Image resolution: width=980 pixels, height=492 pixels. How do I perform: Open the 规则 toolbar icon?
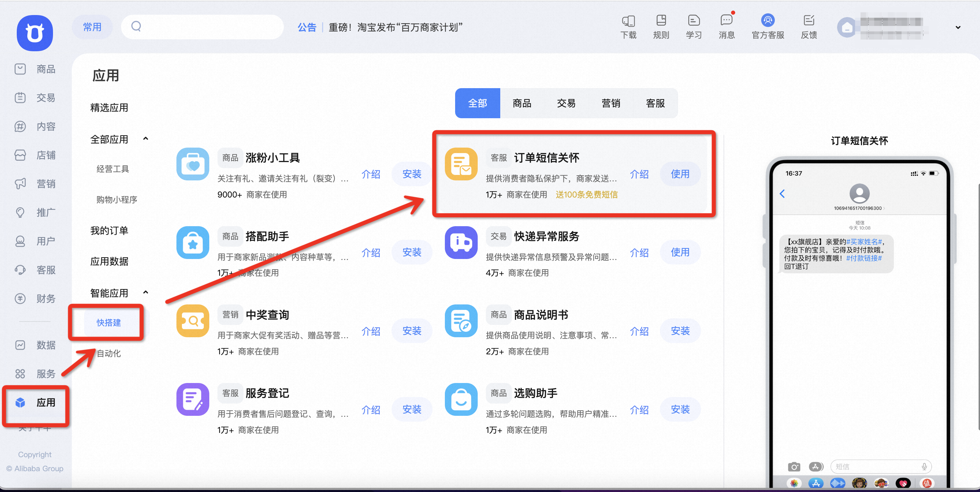coord(661,27)
